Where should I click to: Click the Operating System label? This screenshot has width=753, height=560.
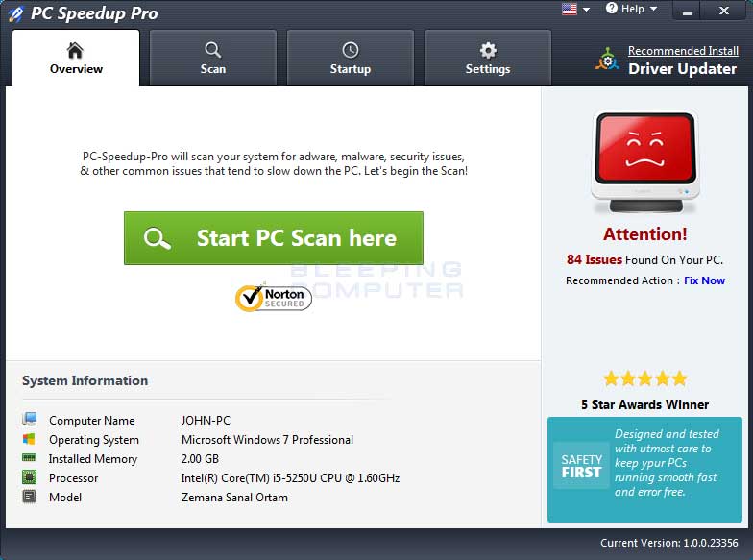tap(94, 440)
